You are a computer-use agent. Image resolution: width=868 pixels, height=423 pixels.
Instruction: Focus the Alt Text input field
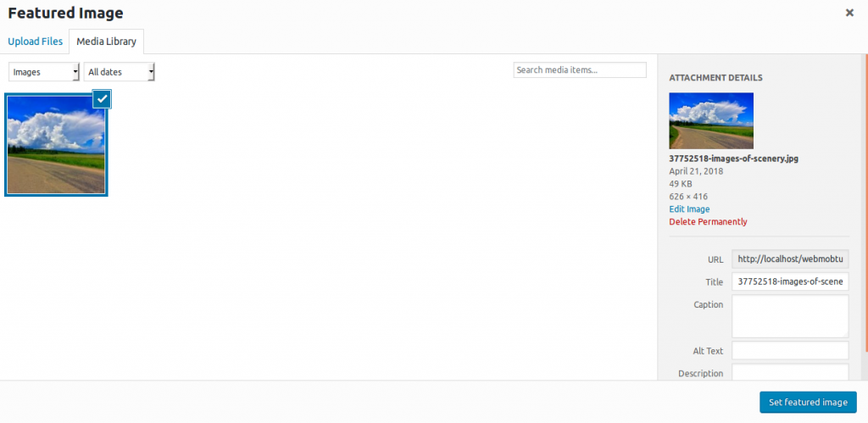pos(790,351)
